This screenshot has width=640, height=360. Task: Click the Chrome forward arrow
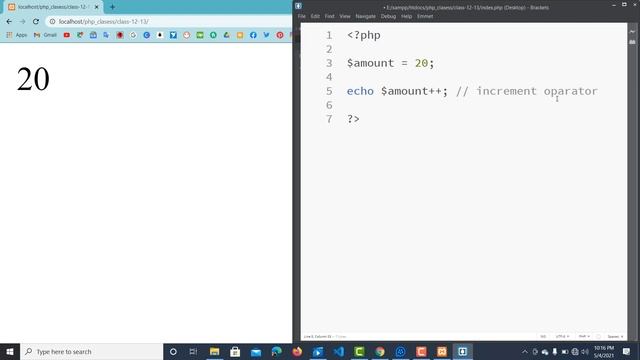coord(22,21)
